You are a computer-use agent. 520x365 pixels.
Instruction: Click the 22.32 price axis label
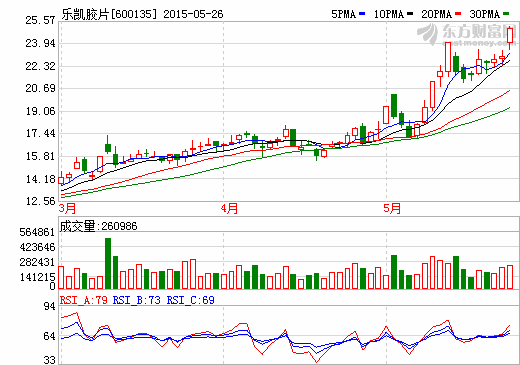click(40, 66)
